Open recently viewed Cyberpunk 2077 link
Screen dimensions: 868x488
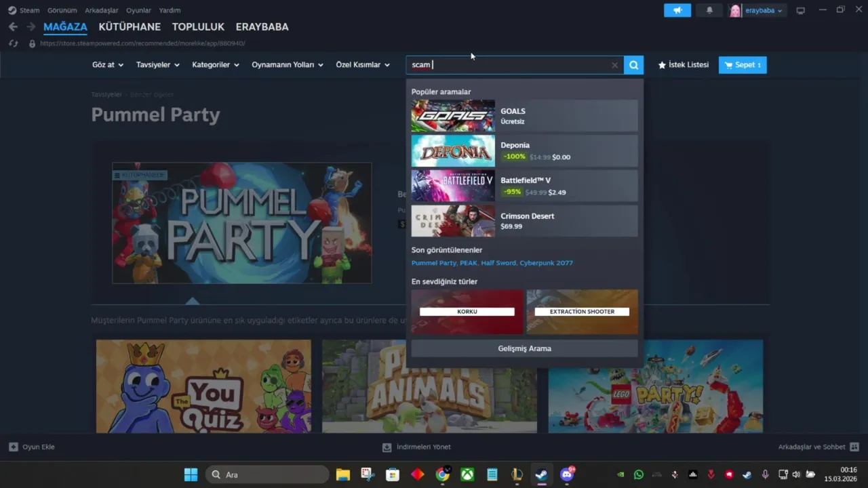[546, 263]
